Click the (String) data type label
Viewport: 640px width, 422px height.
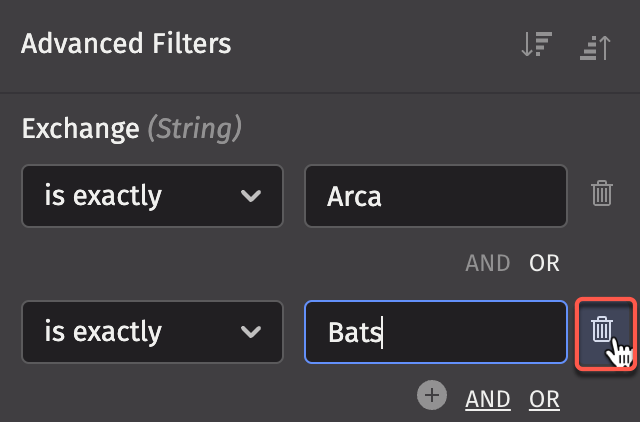point(195,128)
